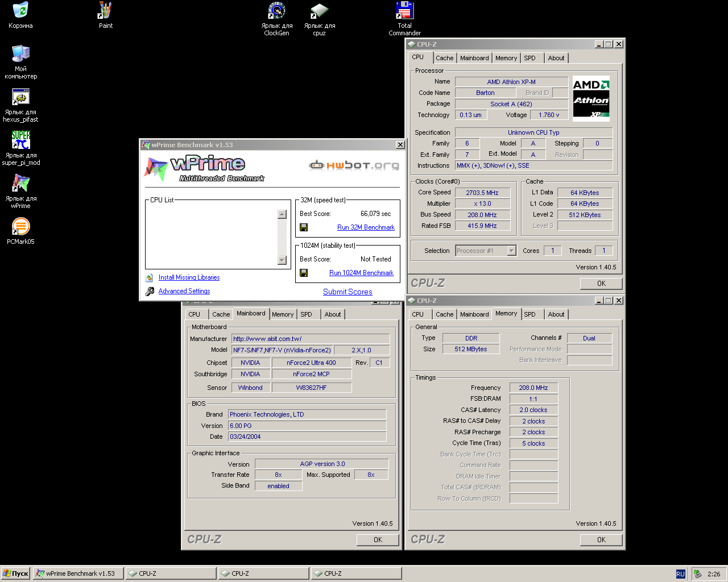Screen dimensions: 728x582
Task: Click the memory Size 512 MBytes value
Action: 471,349
